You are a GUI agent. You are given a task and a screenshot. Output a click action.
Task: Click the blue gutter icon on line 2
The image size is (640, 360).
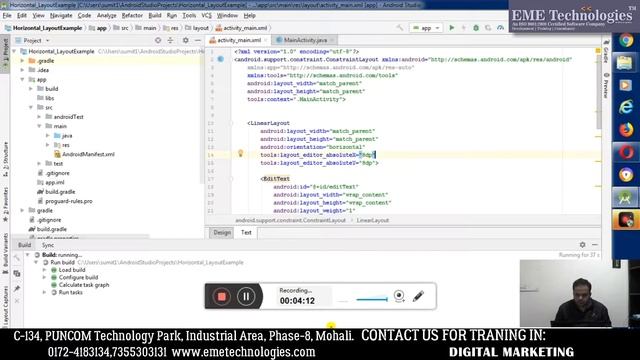(x=220, y=59)
